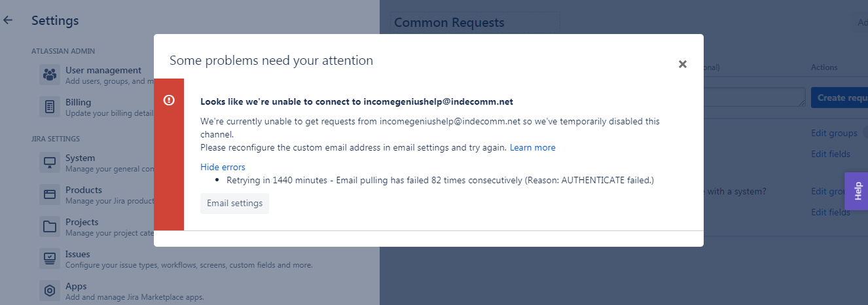Click the Billing document icon
Viewport: 868px width, 305px height.
coord(50,107)
